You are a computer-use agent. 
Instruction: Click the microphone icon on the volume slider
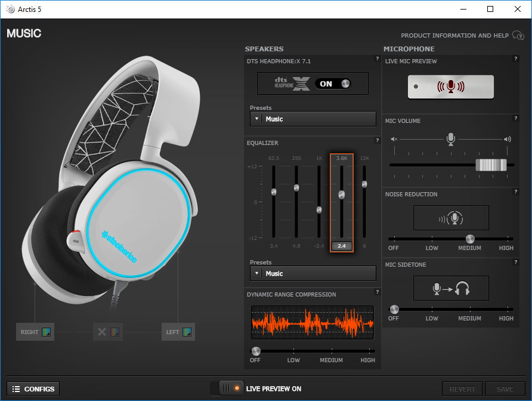[450, 138]
